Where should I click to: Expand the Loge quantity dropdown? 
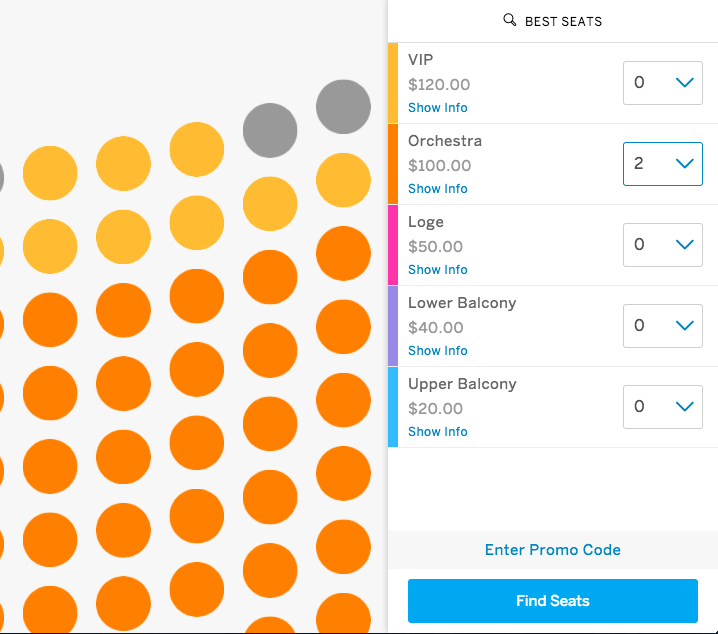(663, 245)
